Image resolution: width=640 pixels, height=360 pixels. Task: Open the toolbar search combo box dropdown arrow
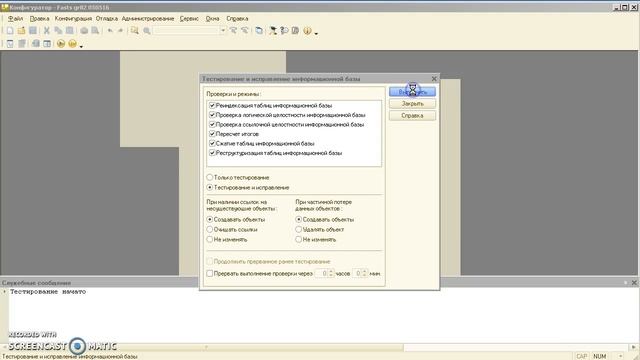click(223, 31)
